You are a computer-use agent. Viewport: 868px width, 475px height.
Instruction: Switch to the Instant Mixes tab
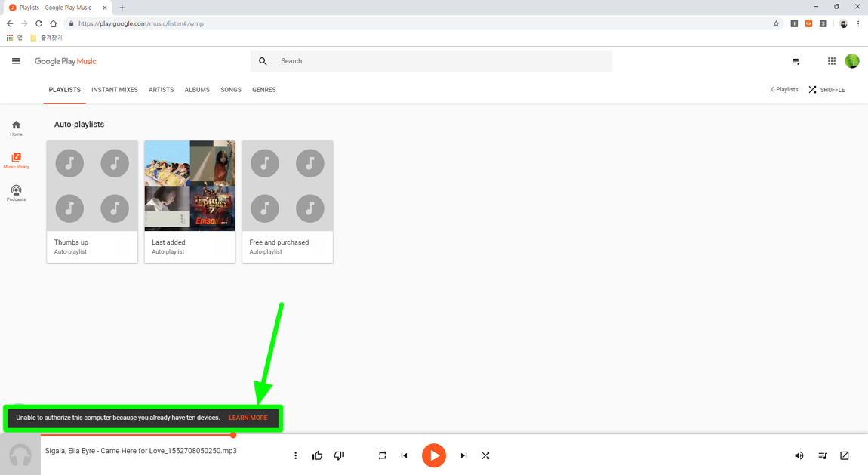(115, 90)
